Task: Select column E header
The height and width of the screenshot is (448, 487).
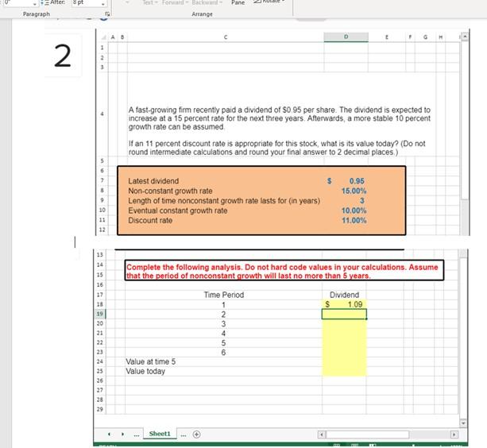Action: [387, 37]
